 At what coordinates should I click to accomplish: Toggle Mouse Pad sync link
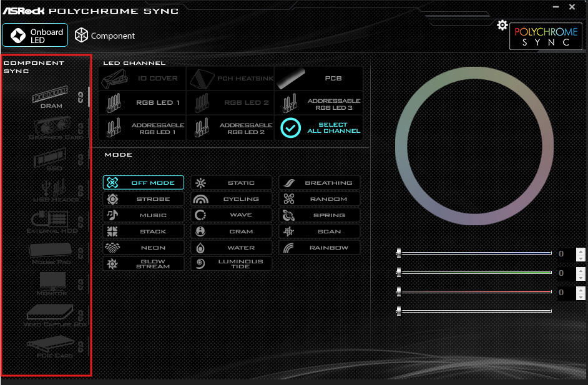pos(81,253)
